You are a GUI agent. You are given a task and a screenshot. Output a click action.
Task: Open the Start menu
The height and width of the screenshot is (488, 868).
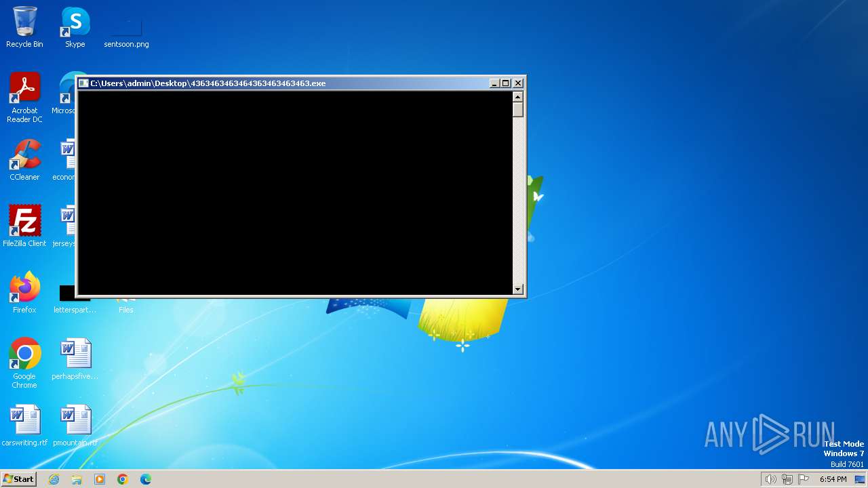pyautogui.click(x=18, y=479)
